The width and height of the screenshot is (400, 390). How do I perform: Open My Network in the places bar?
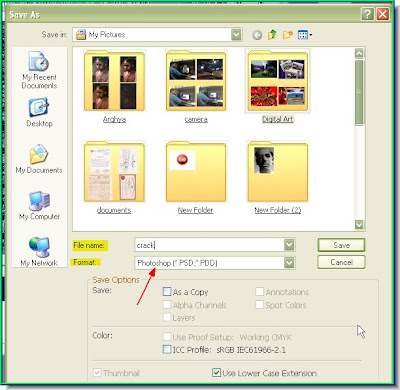(x=39, y=252)
